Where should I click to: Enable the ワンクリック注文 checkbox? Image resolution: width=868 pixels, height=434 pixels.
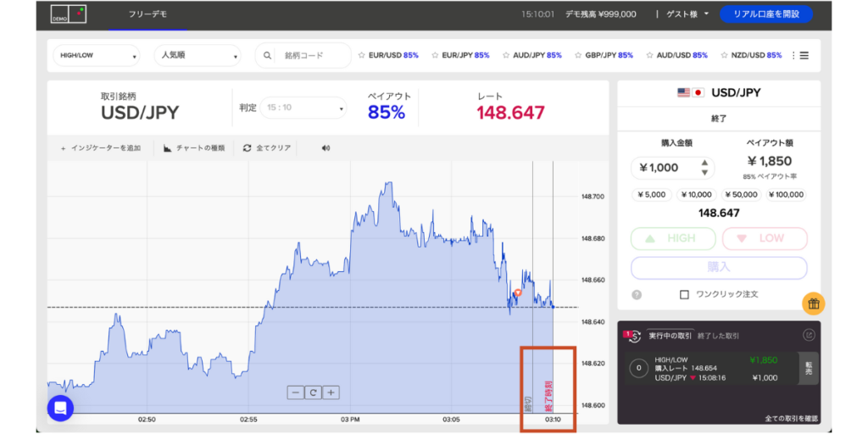tap(685, 294)
